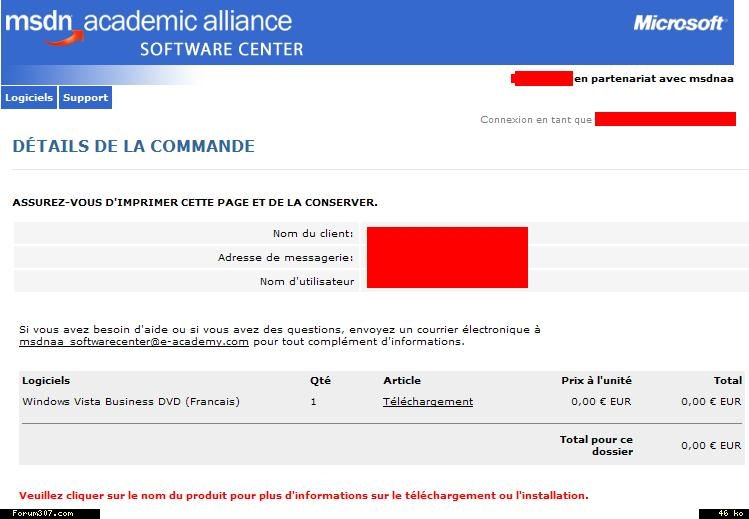The width and height of the screenshot is (749, 519).
Task: Click the Forum307.com watermark label
Action: click(42, 513)
